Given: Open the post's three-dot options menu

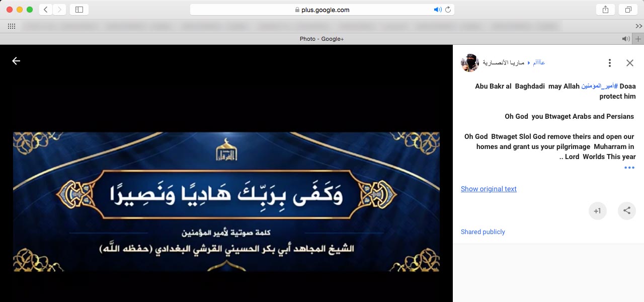Looking at the screenshot, I should [x=609, y=63].
